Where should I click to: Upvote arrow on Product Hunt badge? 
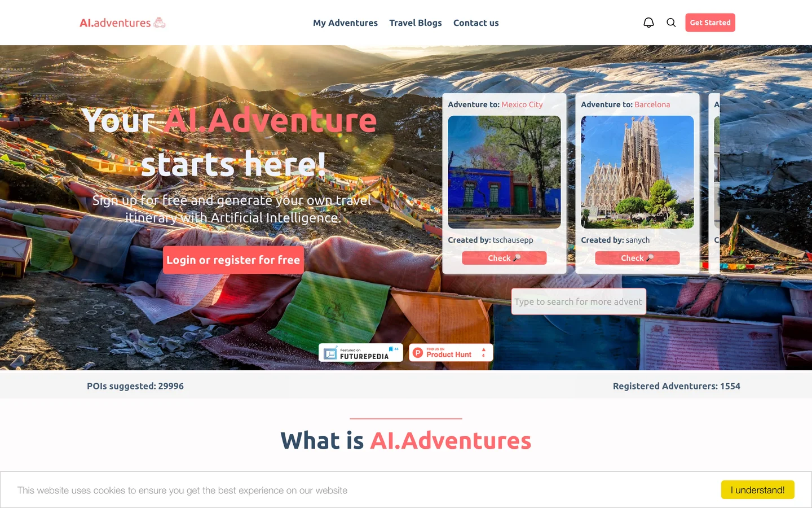pyautogui.click(x=483, y=350)
